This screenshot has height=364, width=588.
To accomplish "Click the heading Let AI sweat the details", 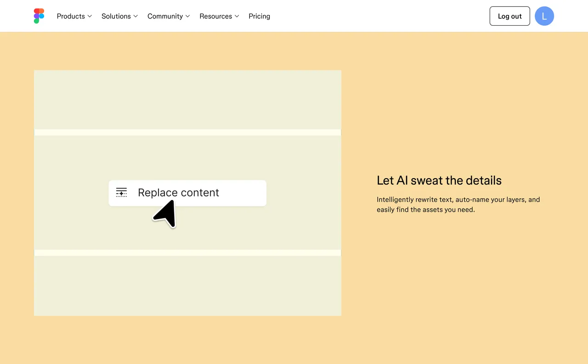I will tap(439, 180).
